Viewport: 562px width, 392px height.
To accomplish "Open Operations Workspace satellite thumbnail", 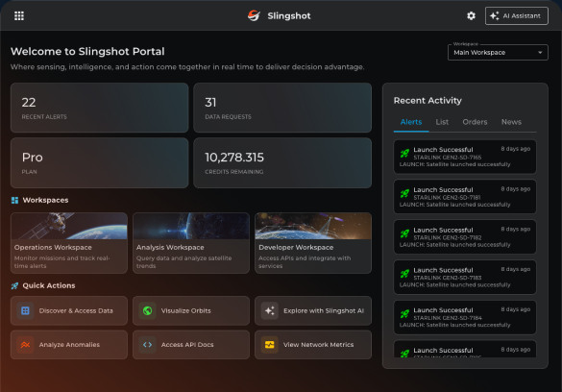I will 69,226.
